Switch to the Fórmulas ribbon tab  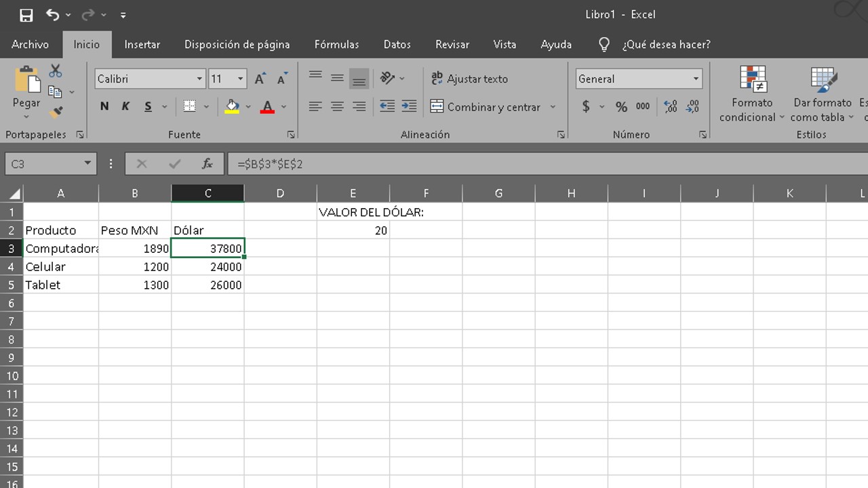[x=336, y=45]
